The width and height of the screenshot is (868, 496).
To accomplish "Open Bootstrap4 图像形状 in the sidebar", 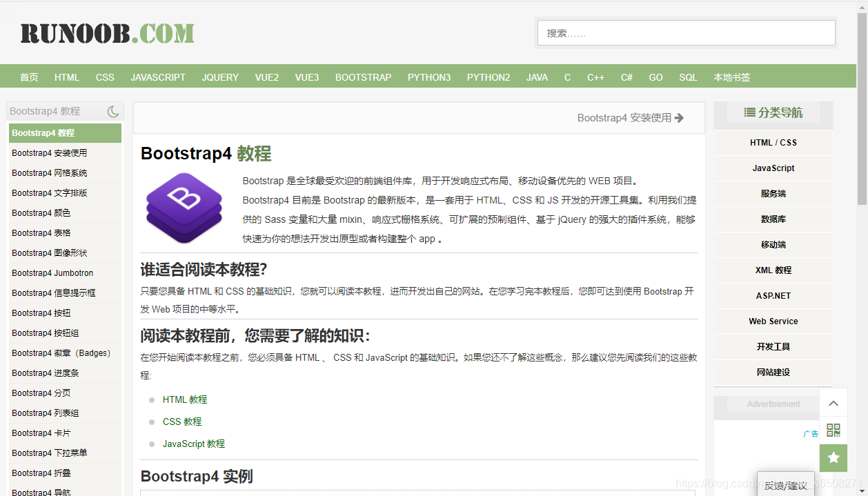I will [65, 253].
